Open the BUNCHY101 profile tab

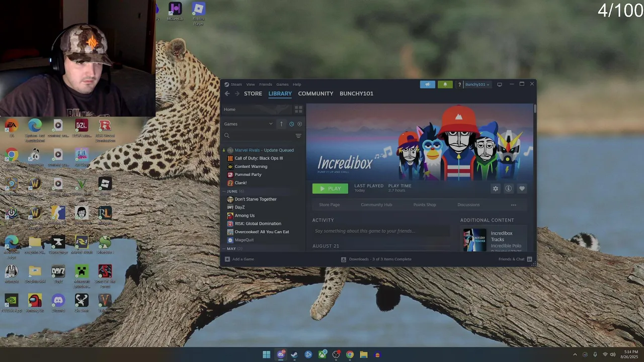(356, 94)
